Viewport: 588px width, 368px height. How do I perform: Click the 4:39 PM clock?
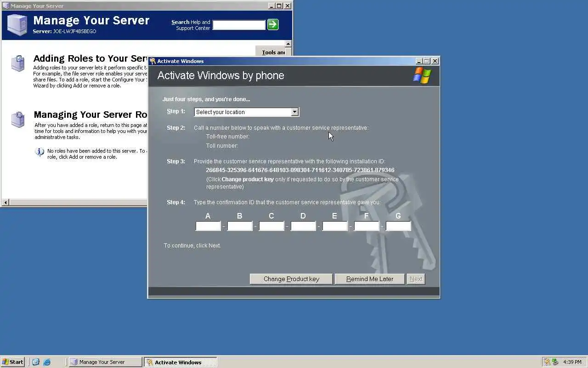[x=572, y=362]
